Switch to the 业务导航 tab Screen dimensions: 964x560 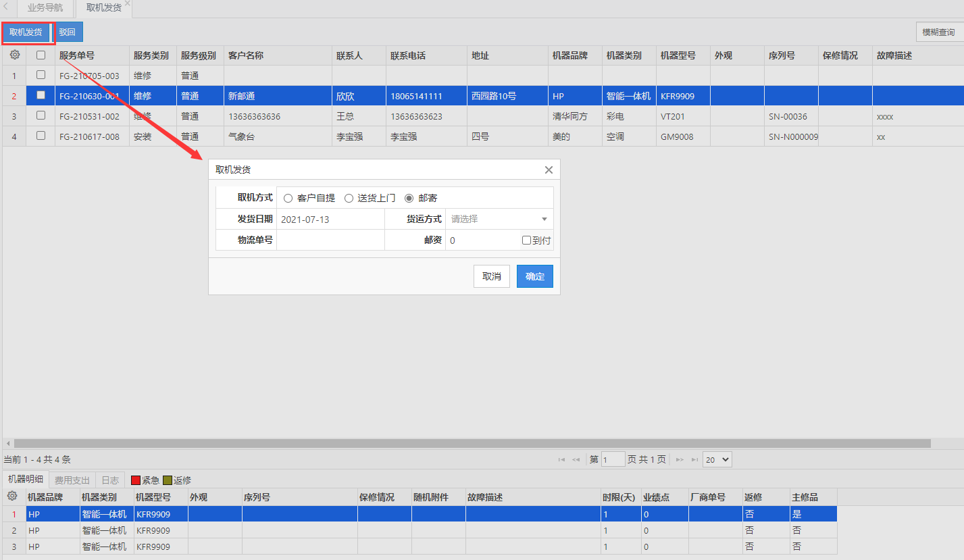point(45,9)
